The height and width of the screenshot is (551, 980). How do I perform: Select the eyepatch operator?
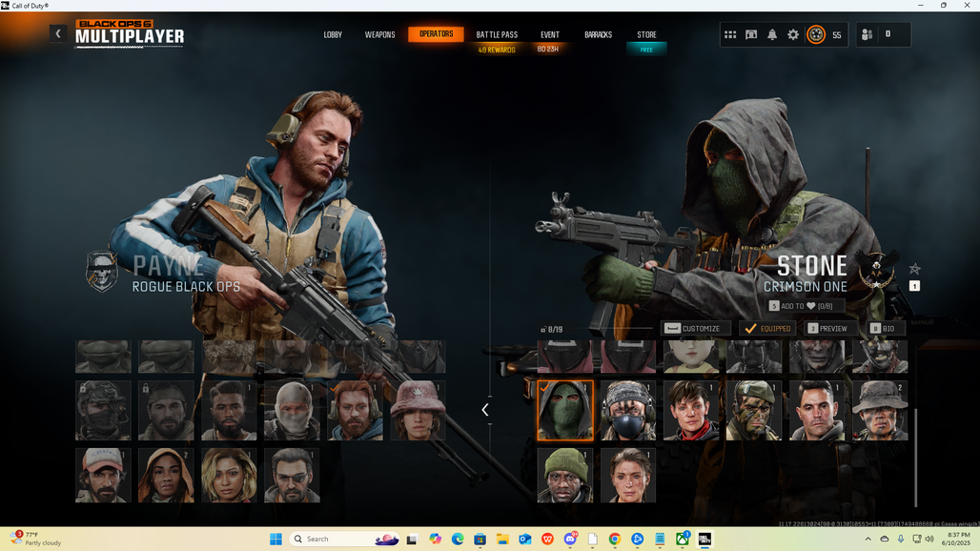pyautogui.click(x=292, y=476)
